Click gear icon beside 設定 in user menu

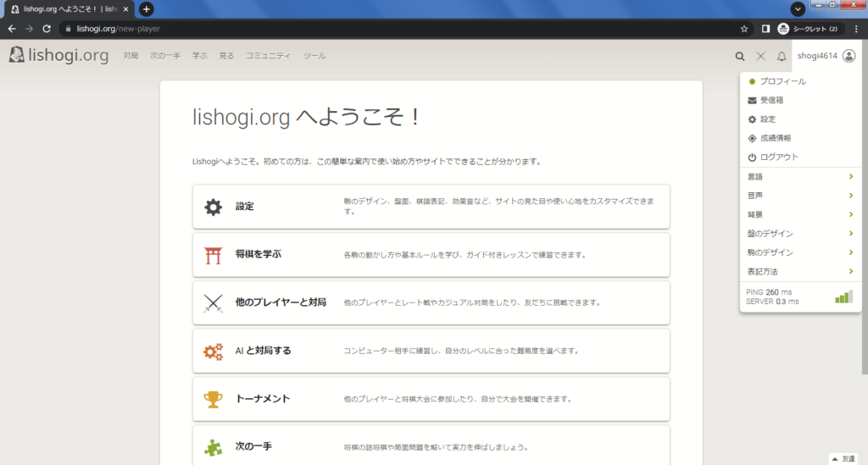pyautogui.click(x=752, y=119)
